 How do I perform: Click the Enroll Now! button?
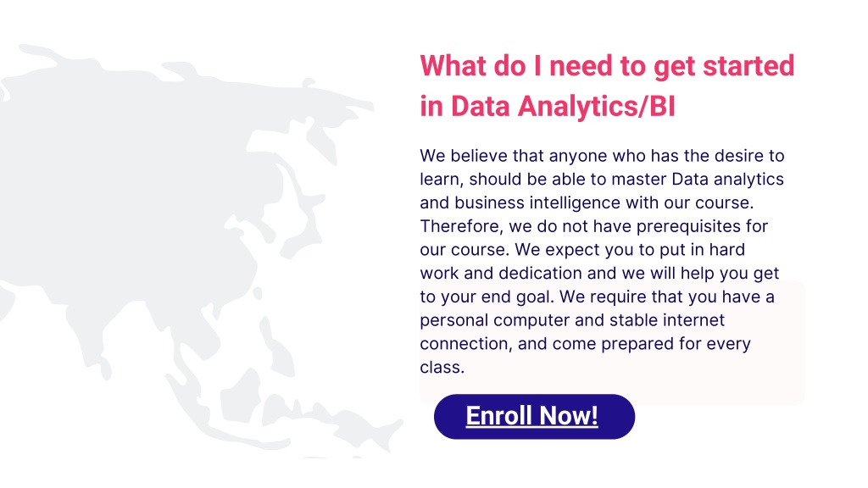tap(534, 417)
